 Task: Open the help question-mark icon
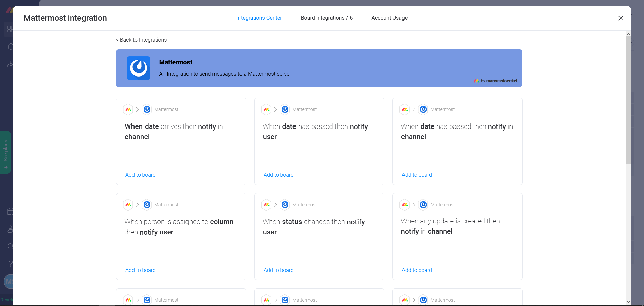(x=10, y=264)
